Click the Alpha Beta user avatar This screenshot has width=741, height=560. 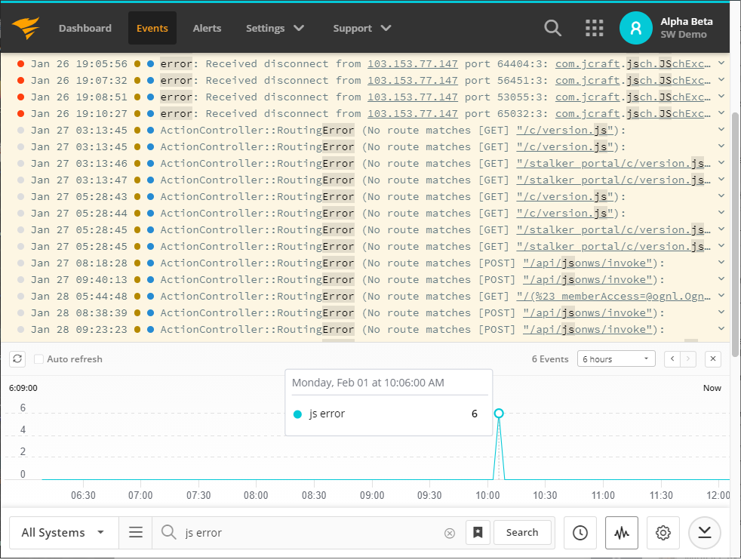point(635,29)
